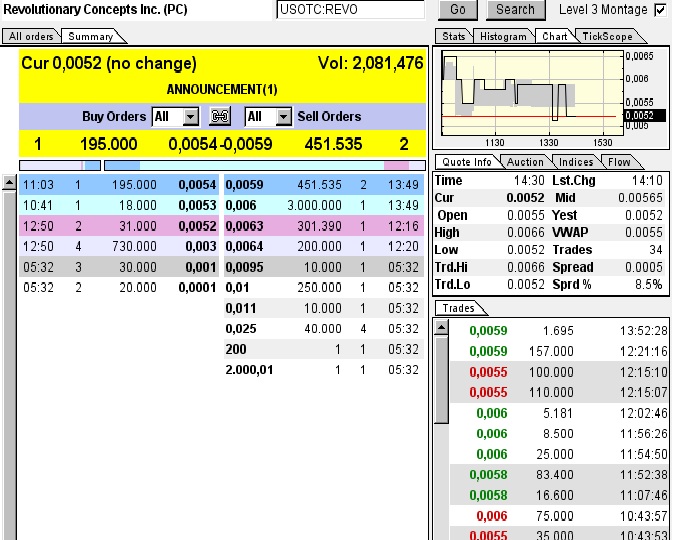
Task: Select the Chart tab
Action: click(555, 36)
